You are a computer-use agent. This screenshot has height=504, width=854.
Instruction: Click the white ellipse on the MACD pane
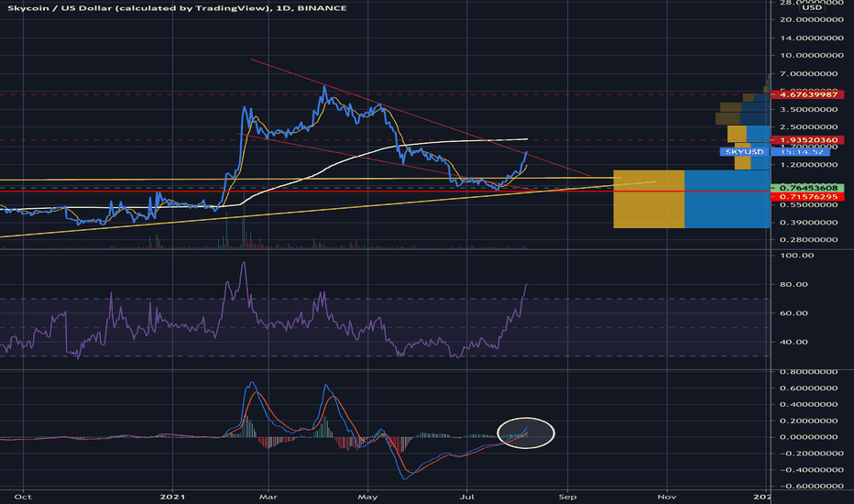coord(527,432)
